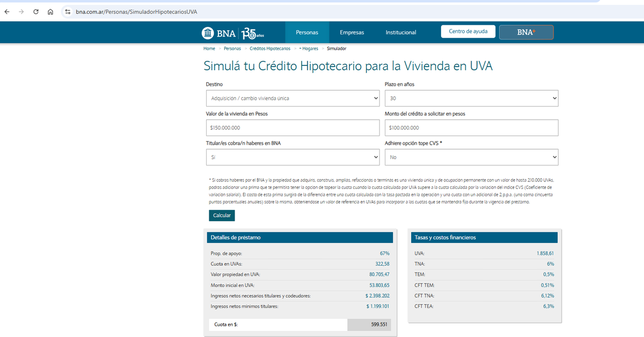Open the Destino dropdown
Viewport: 644px width, 337px height.
[x=293, y=98]
